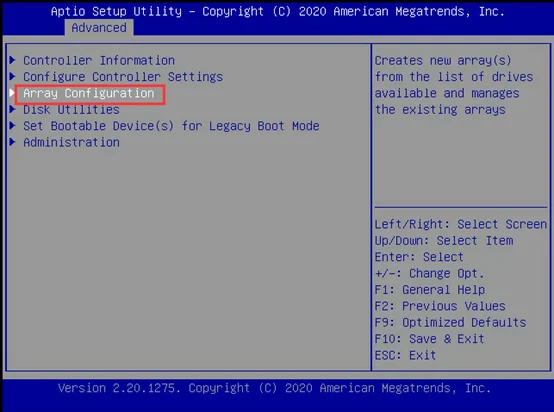Viewport: 554px width, 412px height.
Task: Click the F2: Previous Values hint
Action: pyautogui.click(x=440, y=306)
